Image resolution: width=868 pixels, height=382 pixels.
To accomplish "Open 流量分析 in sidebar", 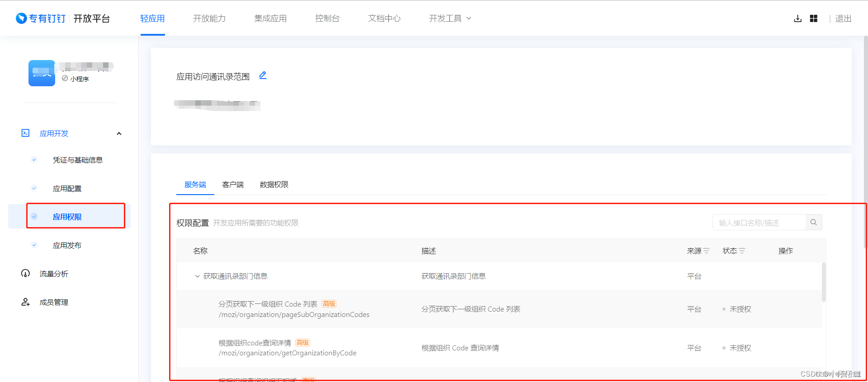I will (x=54, y=274).
